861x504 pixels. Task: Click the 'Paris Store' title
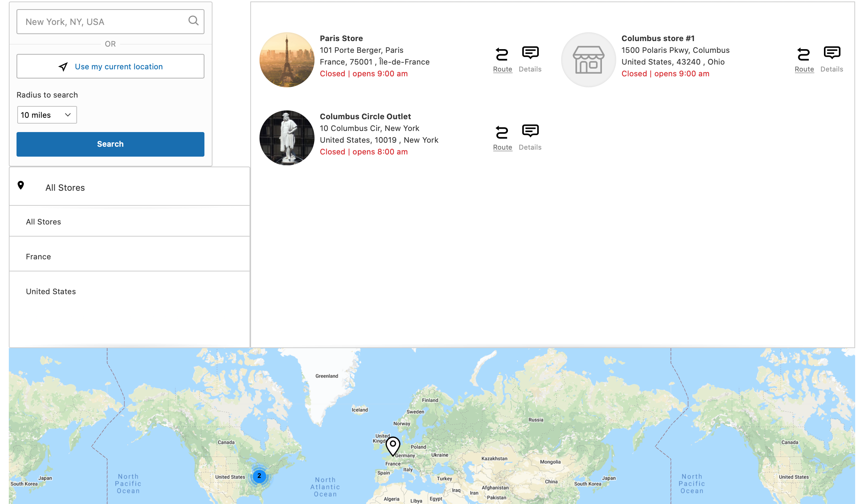(x=341, y=39)
